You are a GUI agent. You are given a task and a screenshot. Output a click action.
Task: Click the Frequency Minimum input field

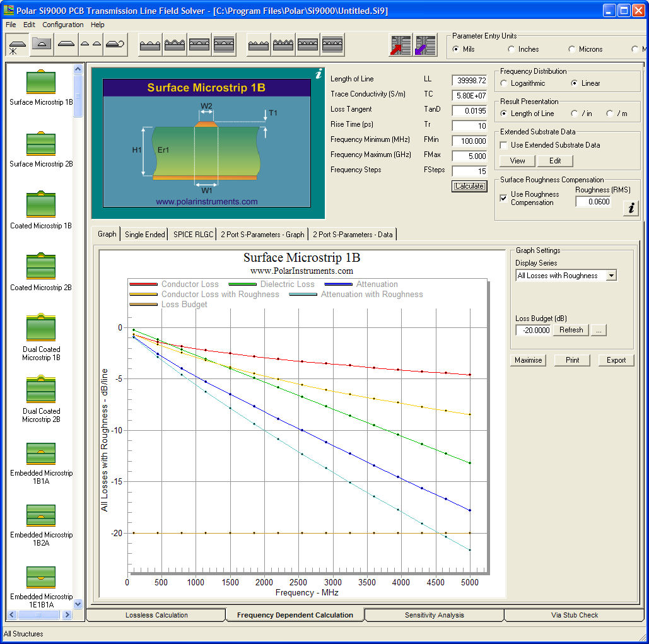coord(469,141)
